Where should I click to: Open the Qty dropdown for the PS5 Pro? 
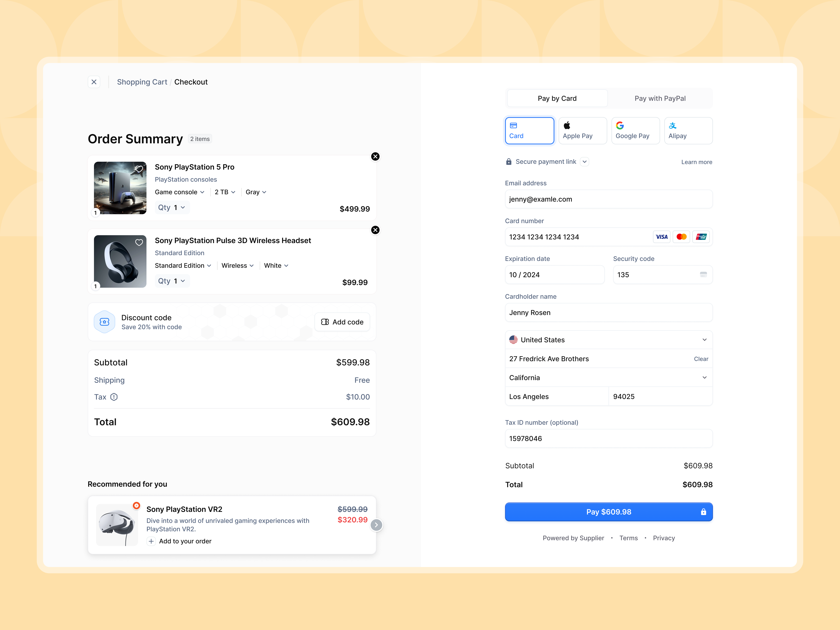coord(172,207)
